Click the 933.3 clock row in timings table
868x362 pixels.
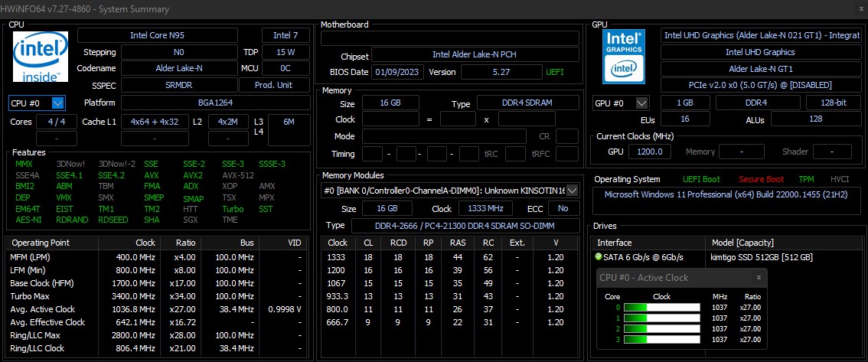coord(449,296)
